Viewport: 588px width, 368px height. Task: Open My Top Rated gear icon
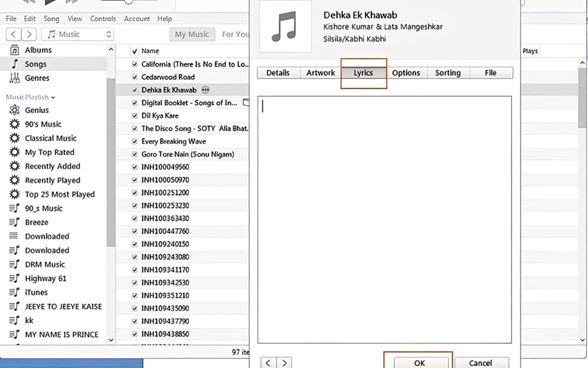click(x=14, y=152)
